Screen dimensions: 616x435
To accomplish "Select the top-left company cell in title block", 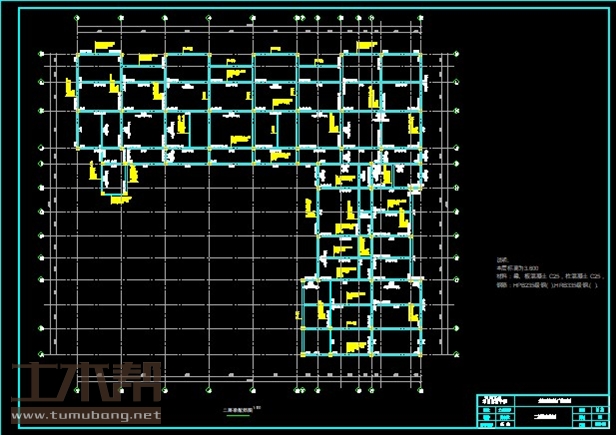I will 490,398.
